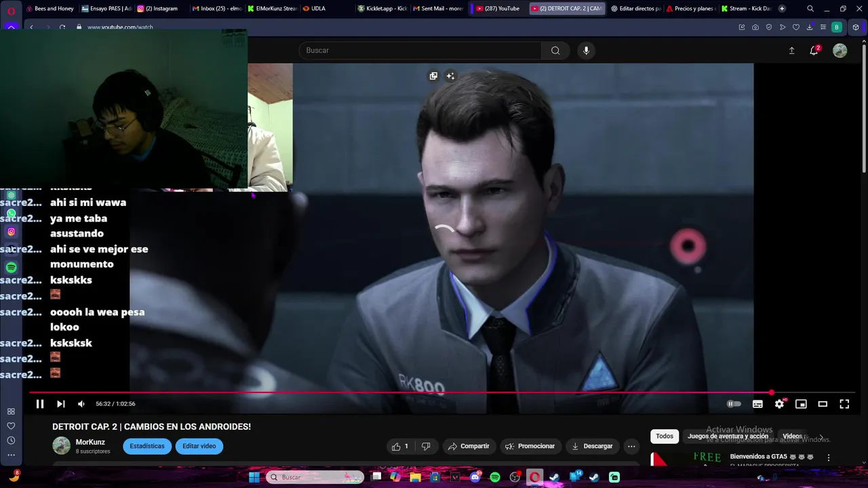Open Discord from the taskbar
This screenshot has width=868, height=488.
coord(475,477)
